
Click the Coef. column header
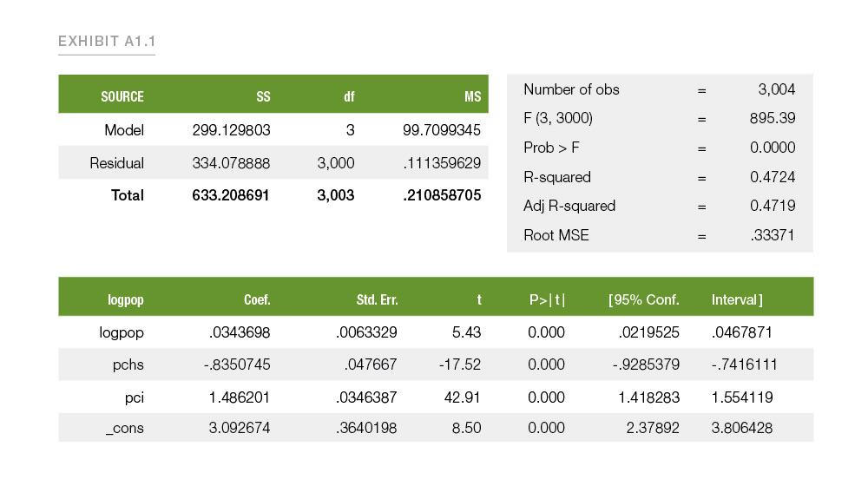coord(257,300)
